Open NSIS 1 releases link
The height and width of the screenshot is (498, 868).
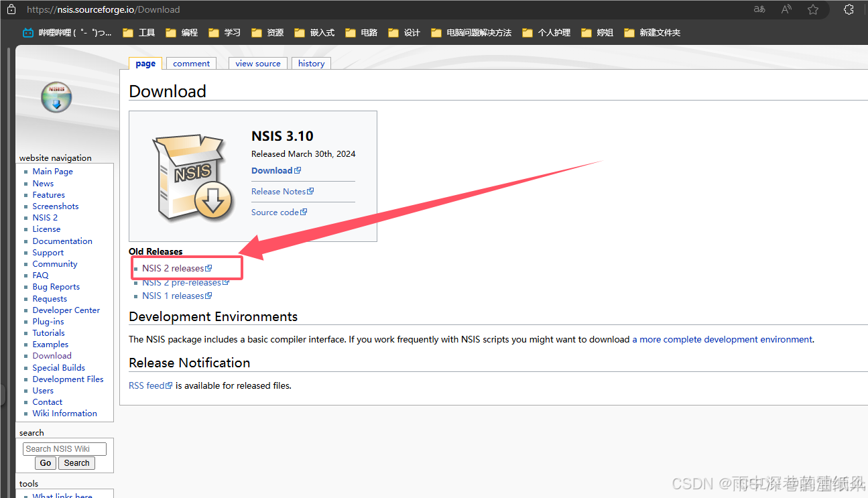(x=177, y=296)
